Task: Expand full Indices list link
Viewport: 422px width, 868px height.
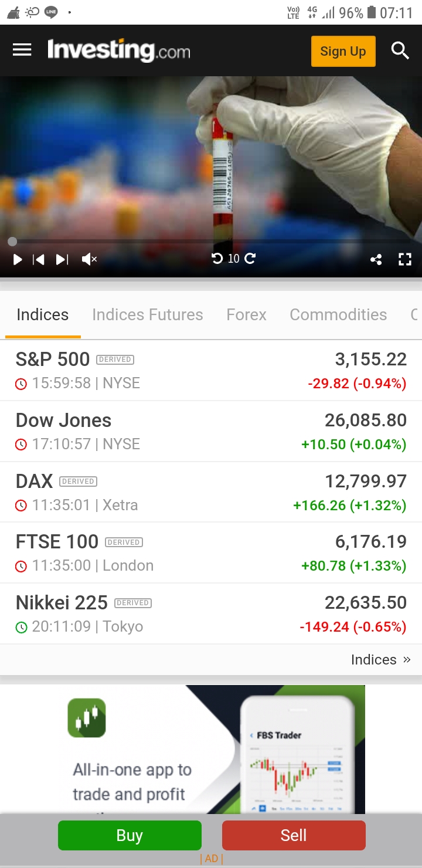Action: pyautogui.click(x=381, y=660)
